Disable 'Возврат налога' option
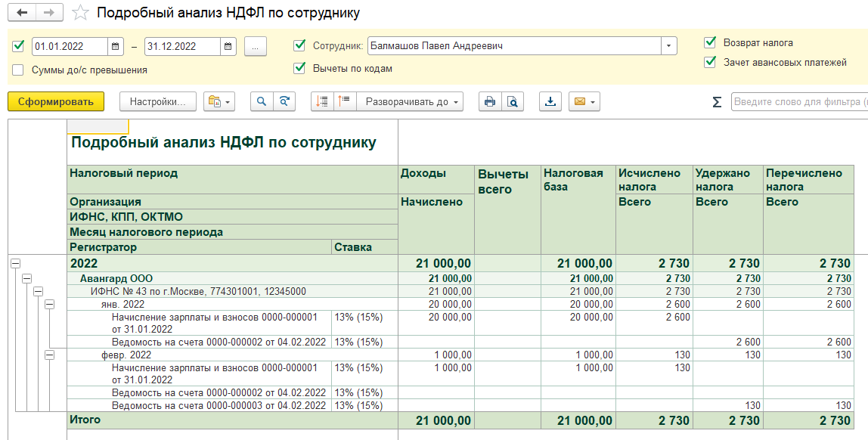The image size is (868, 440). pyautogui.click(x=710, y=42)
